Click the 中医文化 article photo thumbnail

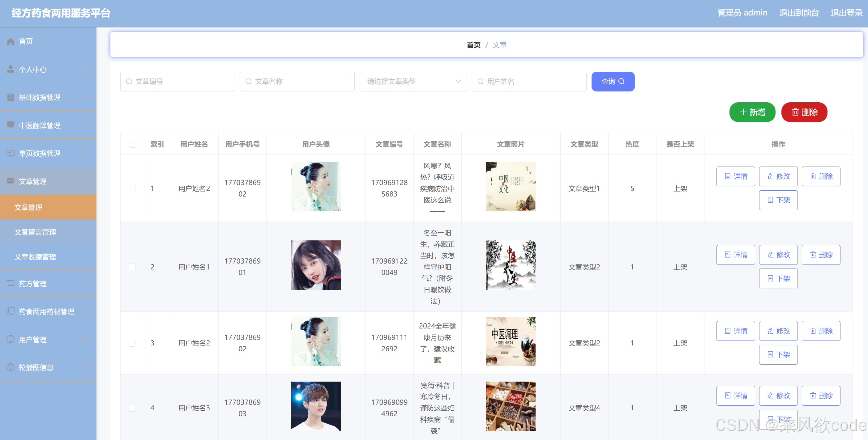tap(510, 187)
